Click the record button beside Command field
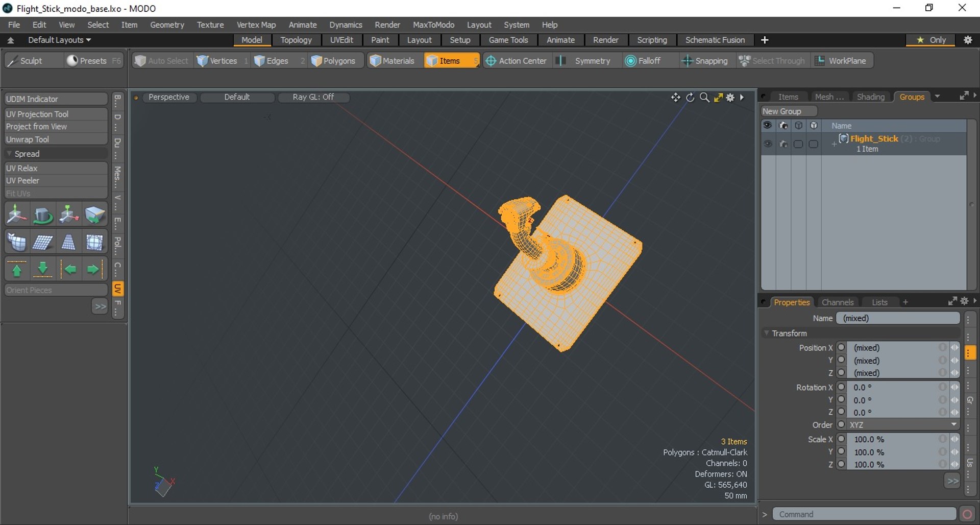Image resolution: width=980 pixels, height=525 pixels. pyautogui.click(x=967, y=514)
